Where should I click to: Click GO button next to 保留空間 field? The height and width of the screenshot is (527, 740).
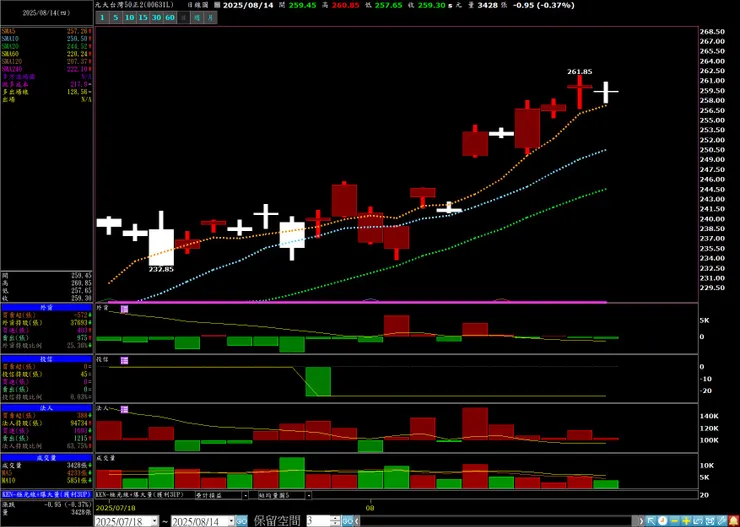(x=348, y=521)
